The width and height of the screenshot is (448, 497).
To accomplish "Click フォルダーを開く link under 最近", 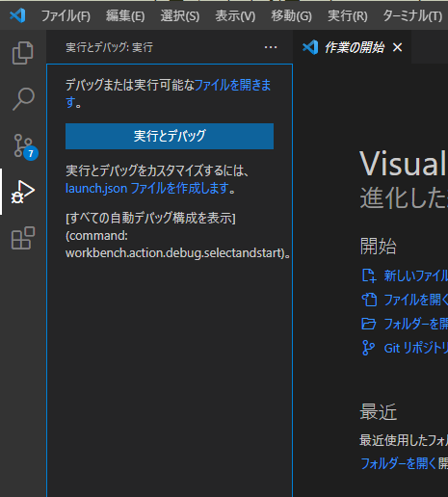I will pyautogui.click(x=398, y=463).
